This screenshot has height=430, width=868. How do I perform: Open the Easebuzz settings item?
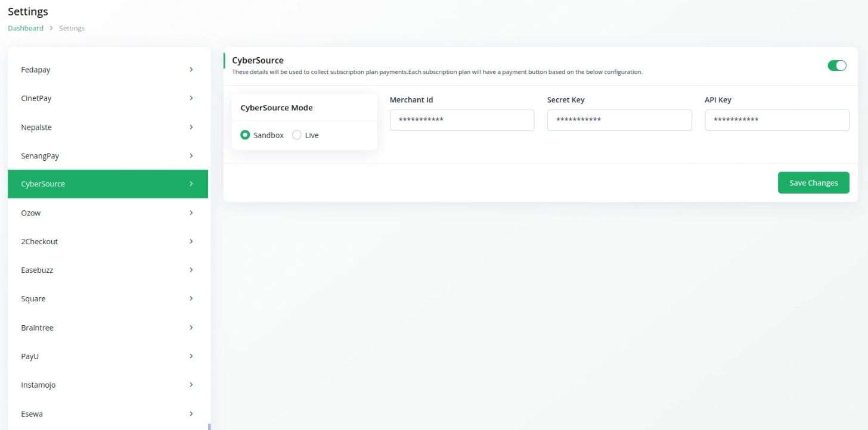[x=108, y=270]
